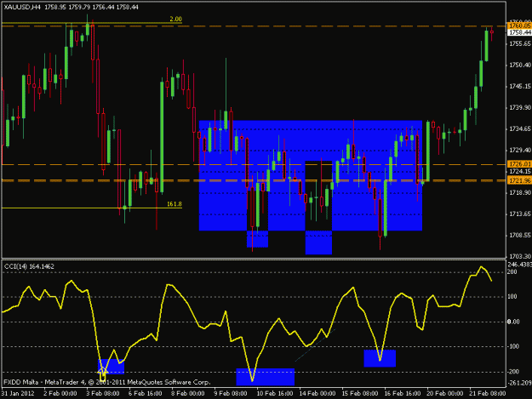Click the 14 Feb 00:00 time axis label
This screenshot has height=399, width=532.
click(x=317, y=393)
